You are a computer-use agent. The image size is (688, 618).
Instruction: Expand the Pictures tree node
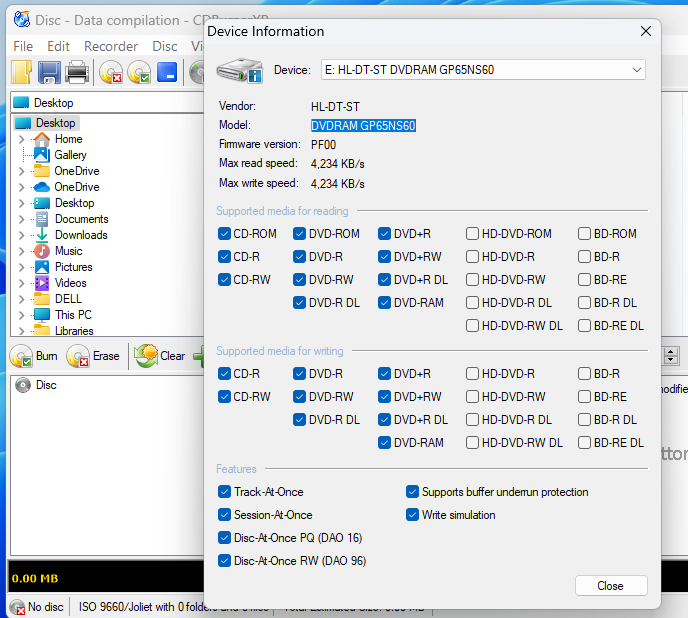click(21, 267)
